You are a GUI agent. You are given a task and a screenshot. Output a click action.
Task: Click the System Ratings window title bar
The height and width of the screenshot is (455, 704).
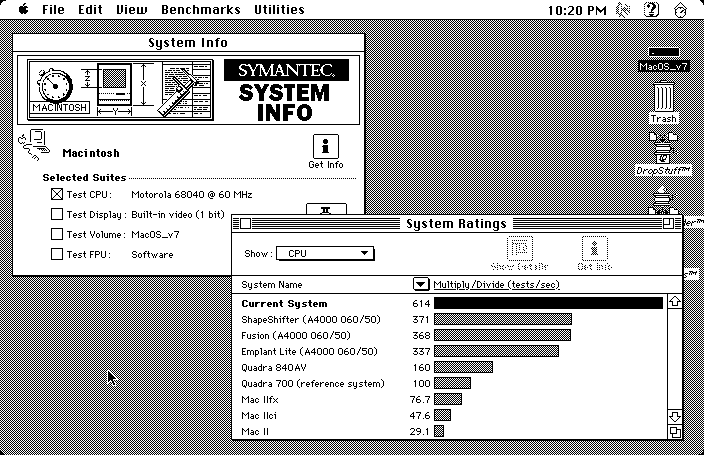coord(457,223)
